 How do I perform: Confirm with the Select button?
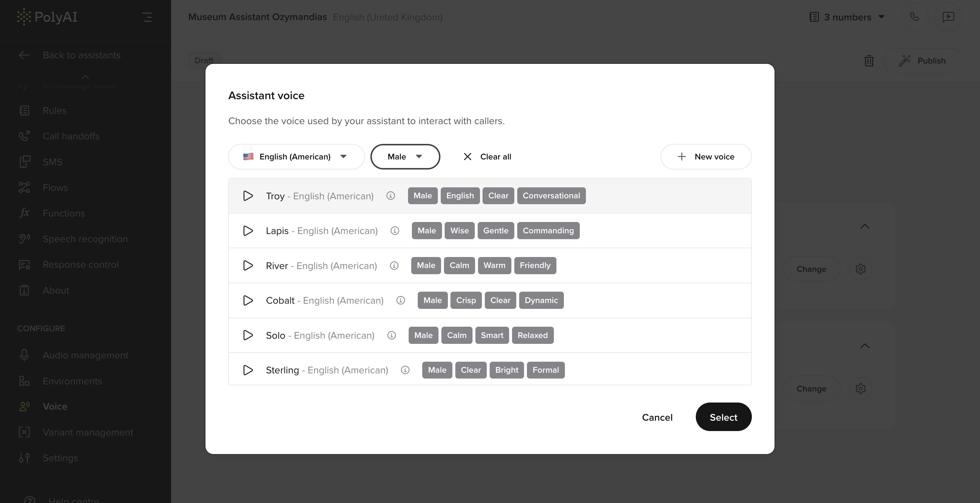pos(723,417)
